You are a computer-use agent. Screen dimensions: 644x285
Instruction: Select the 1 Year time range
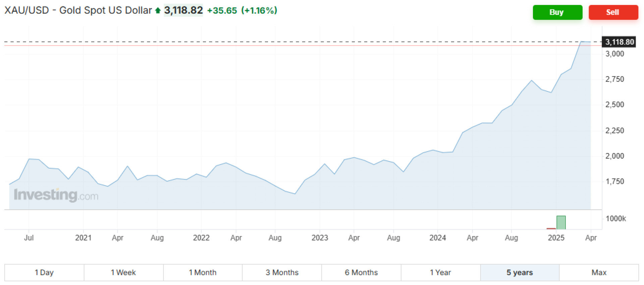click(440, 273)
